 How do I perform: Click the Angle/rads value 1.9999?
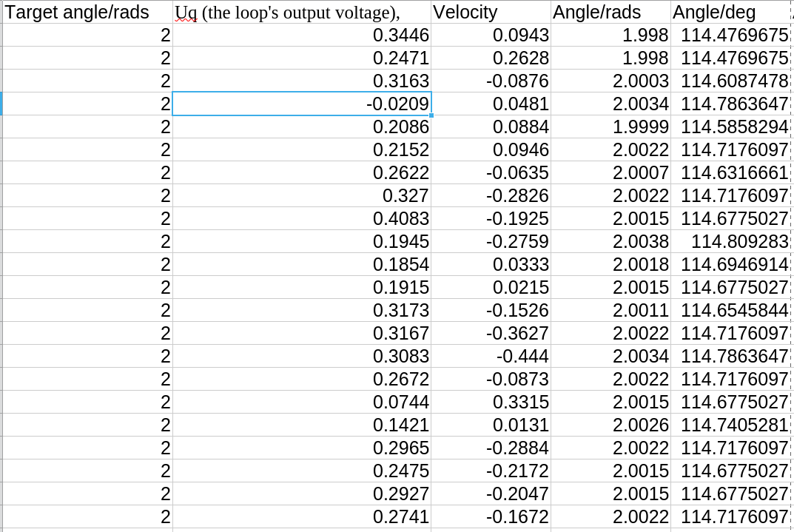[610, 127]
